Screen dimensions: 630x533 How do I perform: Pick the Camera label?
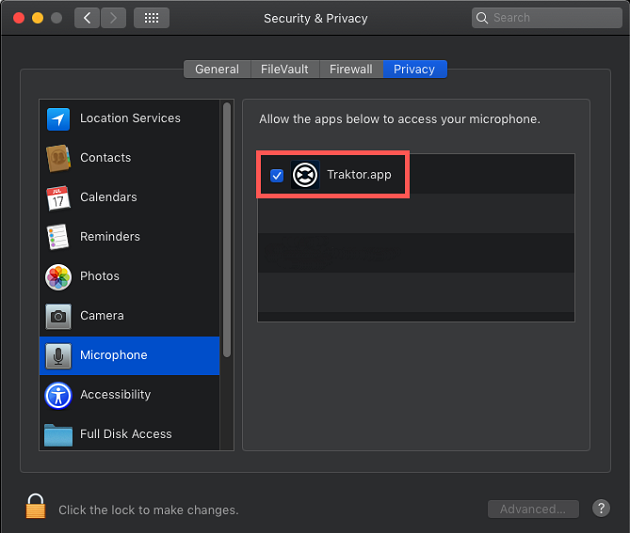pyautogui.click(x=102, y=316)
